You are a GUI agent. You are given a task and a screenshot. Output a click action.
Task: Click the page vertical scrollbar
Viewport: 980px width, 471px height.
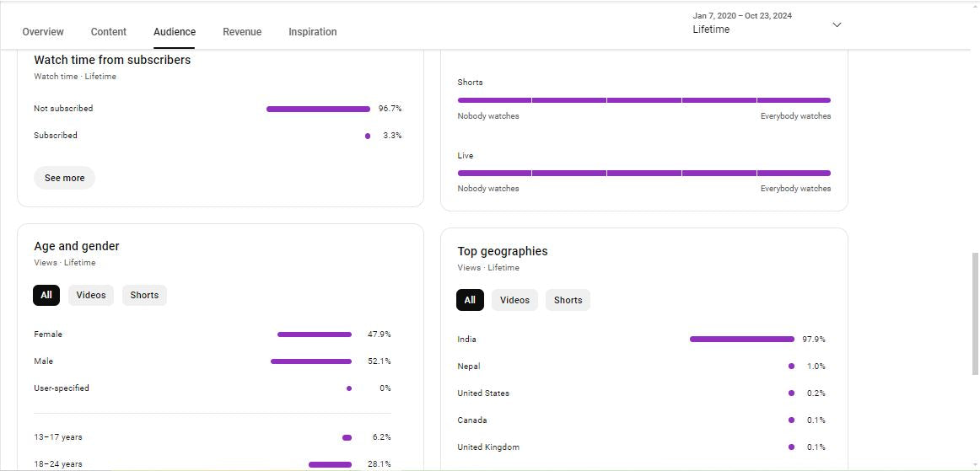pos(976,312)
